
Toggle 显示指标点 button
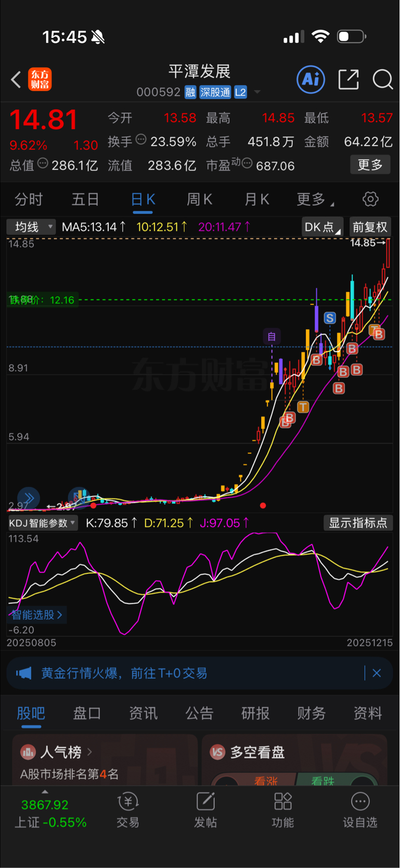pos(358,523)
